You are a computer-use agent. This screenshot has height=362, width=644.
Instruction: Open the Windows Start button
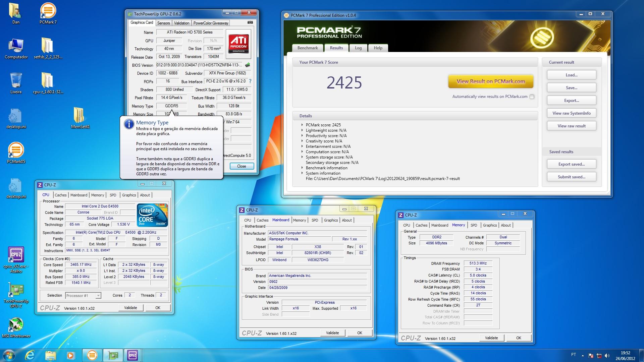(x=9, y=355)
